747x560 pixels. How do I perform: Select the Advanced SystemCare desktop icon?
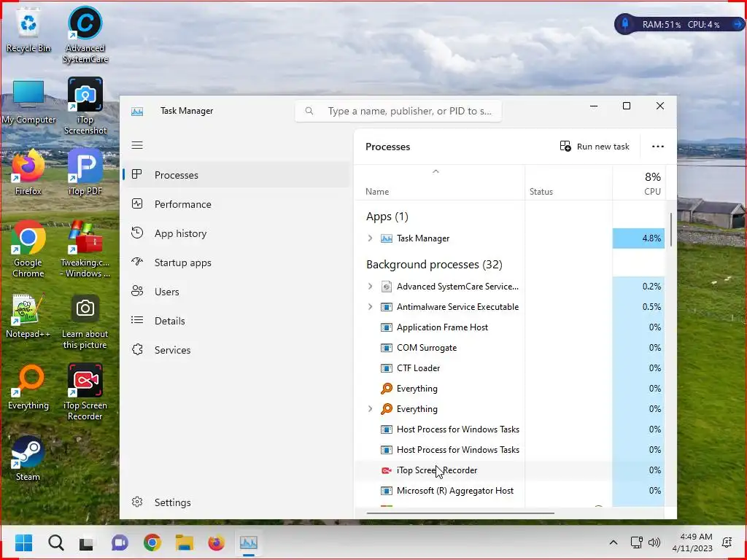point(85,35)
